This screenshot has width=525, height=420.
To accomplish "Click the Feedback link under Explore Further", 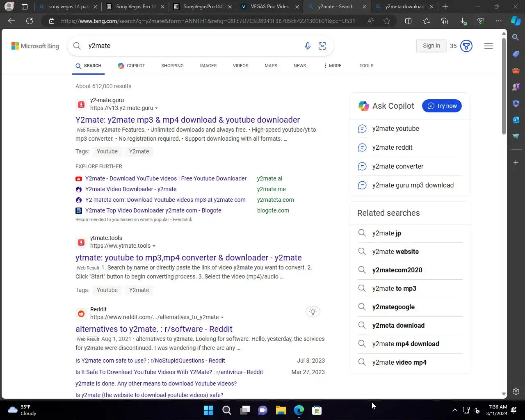I will (182, 220).
